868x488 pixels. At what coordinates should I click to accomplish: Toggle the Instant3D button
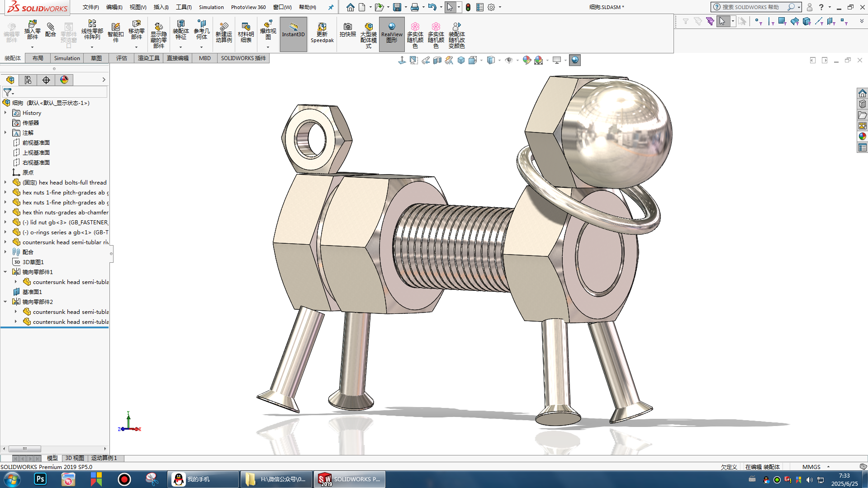(293, 34)
